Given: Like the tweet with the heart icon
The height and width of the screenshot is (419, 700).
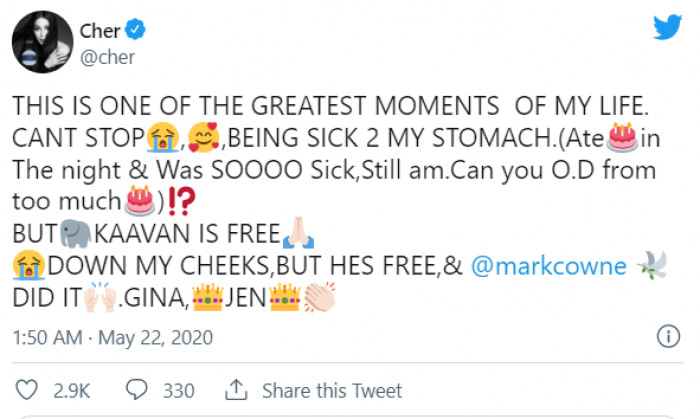Looking at the screenshot, I should pyautogui.click(x=28, y=390).
